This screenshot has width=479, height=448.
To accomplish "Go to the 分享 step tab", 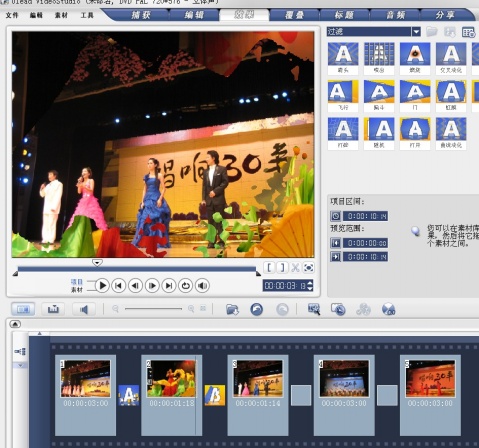I will (x=445, y=15).
